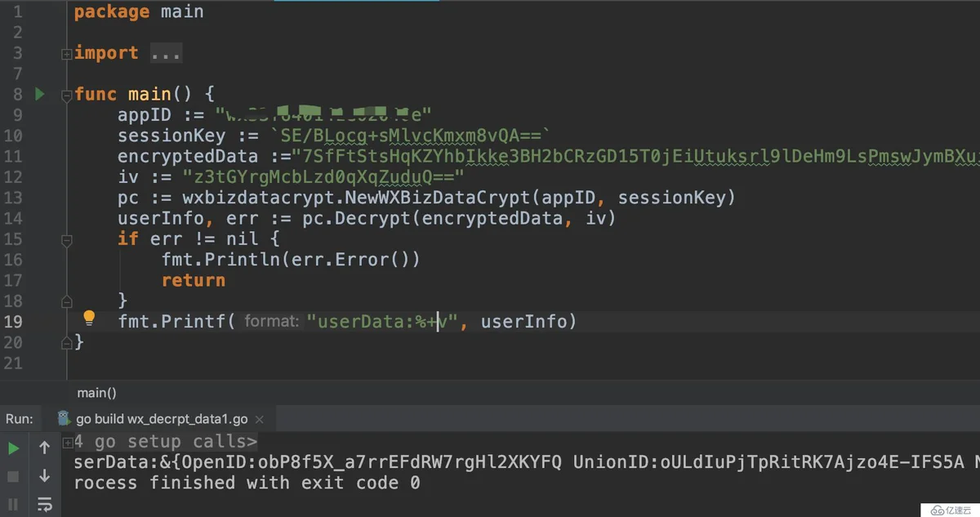The image size is (980, 517).
Task: Expand the folded import block
Action: 66,54
